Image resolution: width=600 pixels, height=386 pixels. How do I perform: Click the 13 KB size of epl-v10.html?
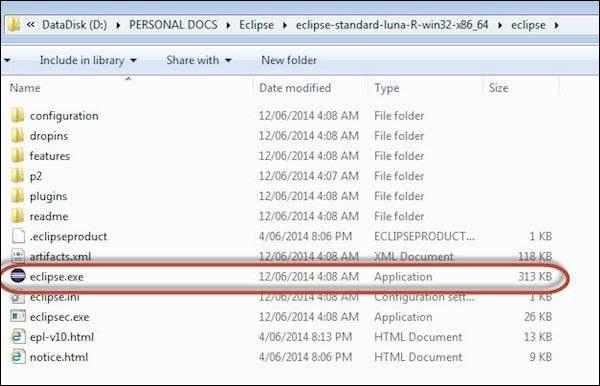click(x=538, y=337)
